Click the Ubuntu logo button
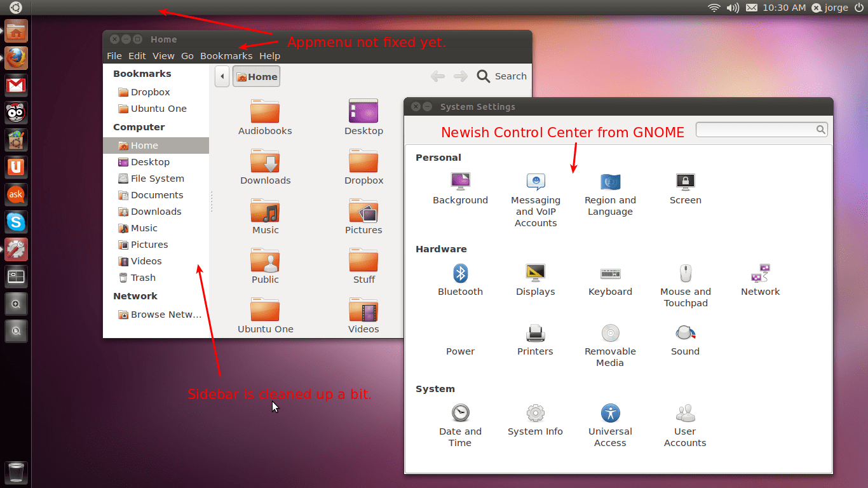This screenshot has height=488, width=868. coord(16,8)
